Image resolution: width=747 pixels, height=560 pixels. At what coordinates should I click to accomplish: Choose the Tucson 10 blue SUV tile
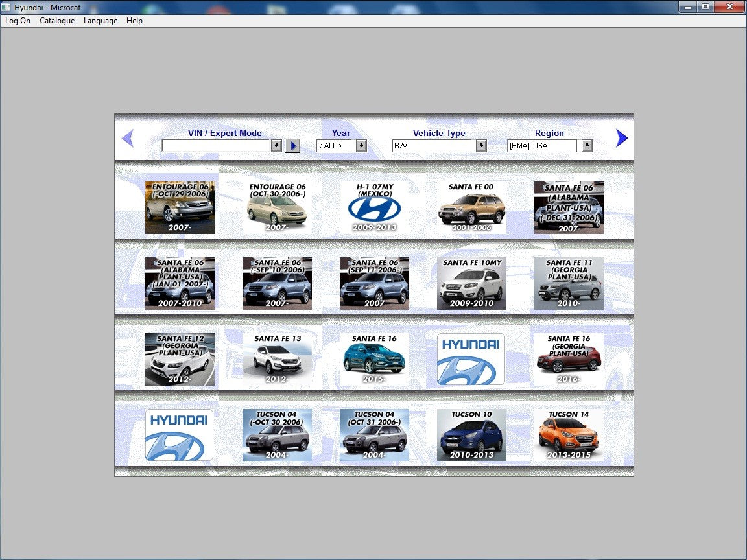(471, 435)
